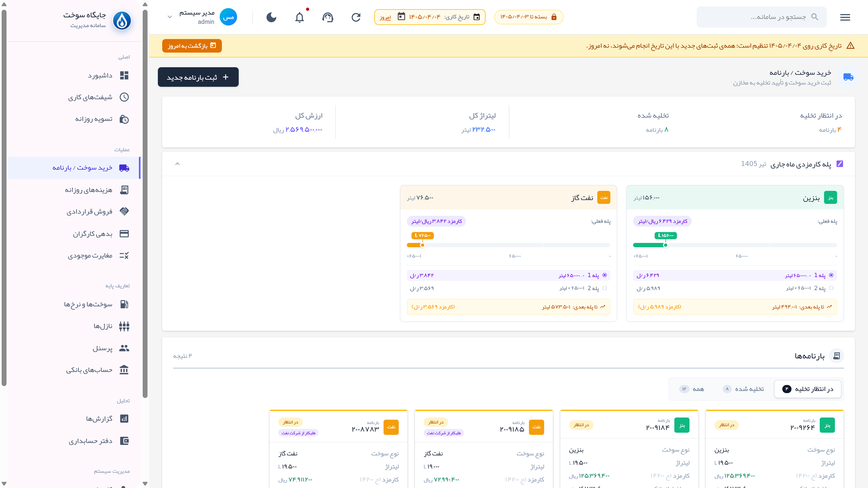Select پله 2 radio in the نفت گاز card
Image resolution: width=868 pixels, height=488 pixels.
point(605,288)
